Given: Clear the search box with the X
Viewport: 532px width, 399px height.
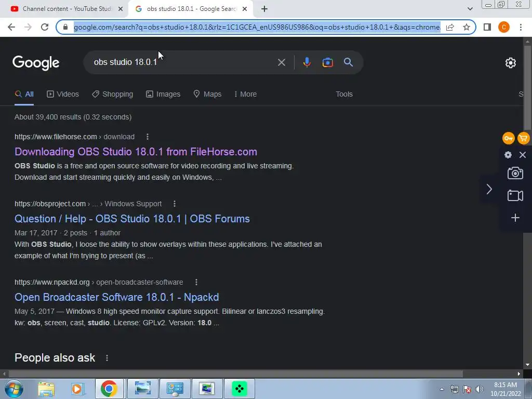Looking at the screenshot, I should tap(282, 62).
